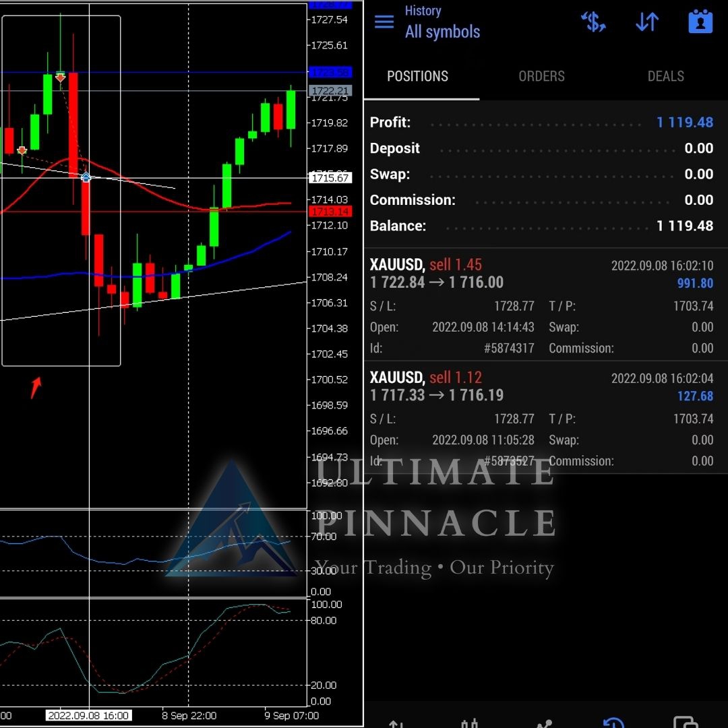Tap the Deposit row value 0.00
The height and width of the screenshot is (728, 728).
click(x=698, y=148)
